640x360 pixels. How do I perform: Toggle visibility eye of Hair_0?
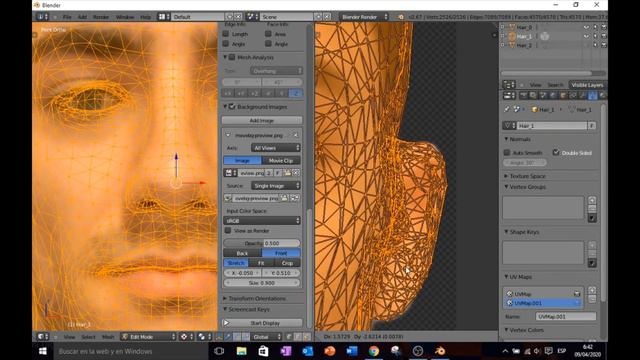click(586, 27)
